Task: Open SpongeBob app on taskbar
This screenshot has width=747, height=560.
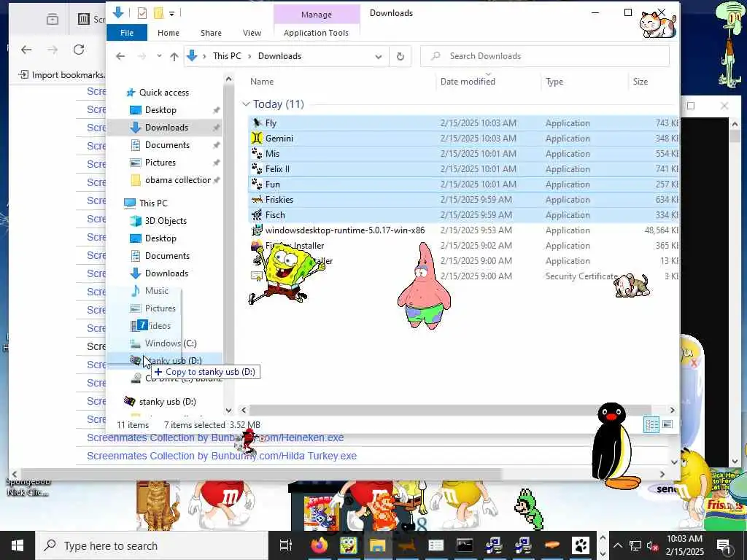Action: (348, 545)
